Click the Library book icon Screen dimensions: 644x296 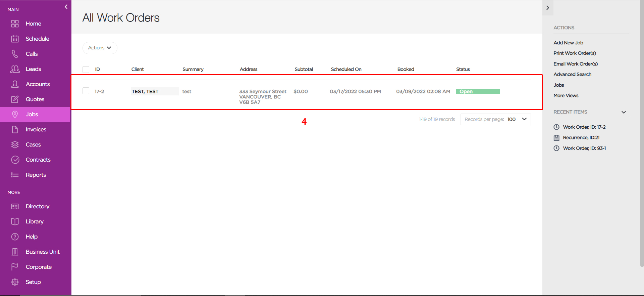coord(15,221)
